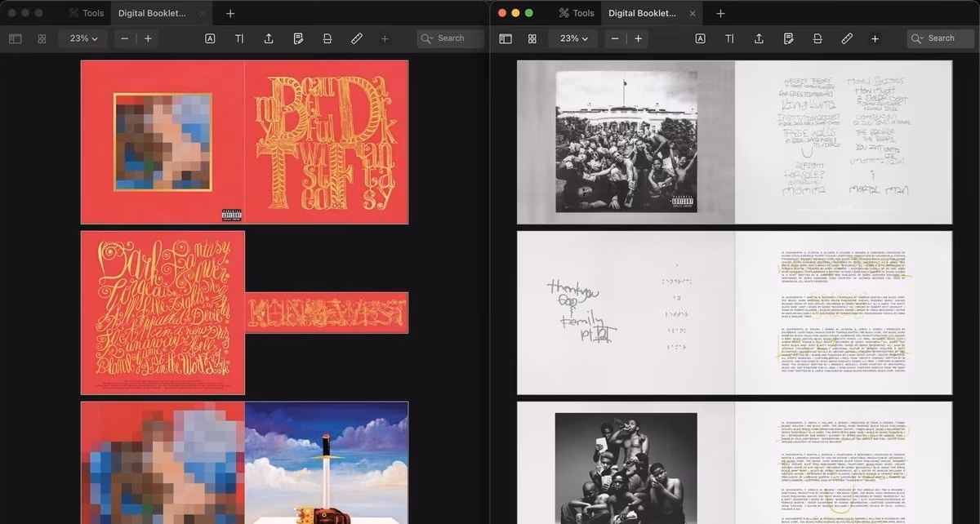Screen dimensions: 980x524
Task: Click the green maximize button in right window
Action: coord(529,13)
